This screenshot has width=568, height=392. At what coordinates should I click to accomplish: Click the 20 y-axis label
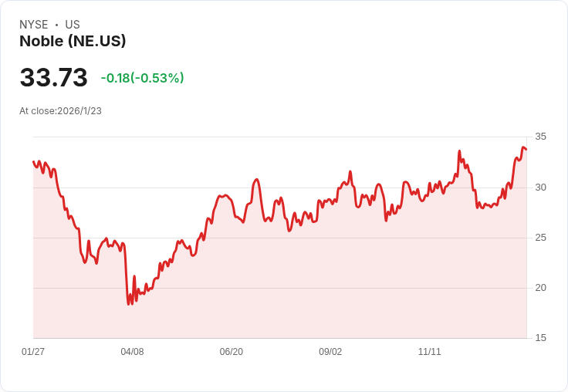pyautogui.click(x=540, y=288)
